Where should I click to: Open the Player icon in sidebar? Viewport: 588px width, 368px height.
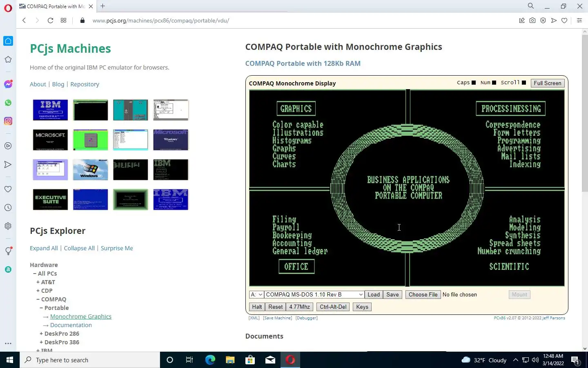pos(8,146)
